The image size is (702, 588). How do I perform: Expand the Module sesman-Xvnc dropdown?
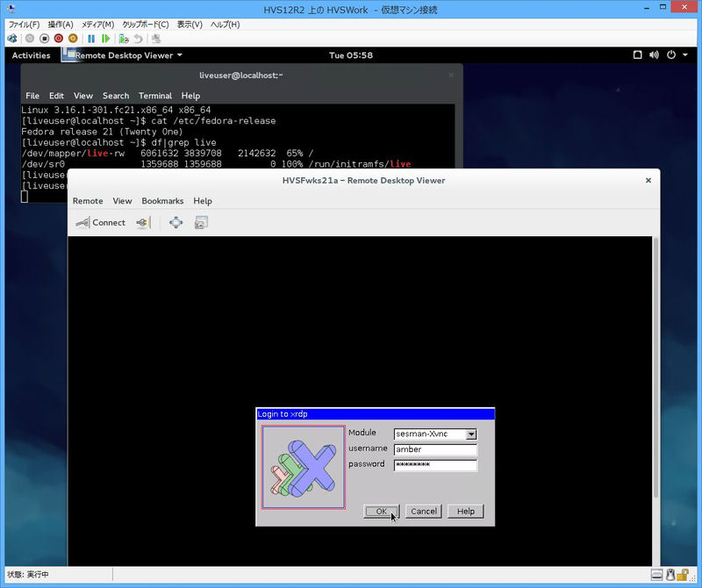pyautogui.click(x=471, y=434)
